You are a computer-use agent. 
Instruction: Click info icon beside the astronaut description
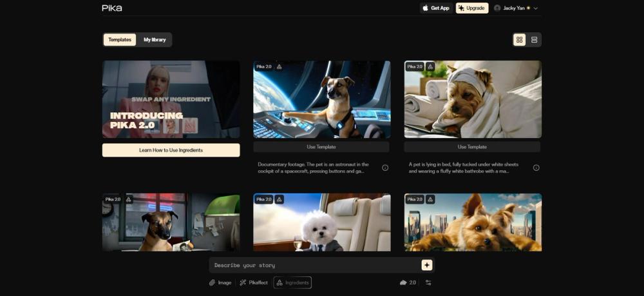coord(385,168)
